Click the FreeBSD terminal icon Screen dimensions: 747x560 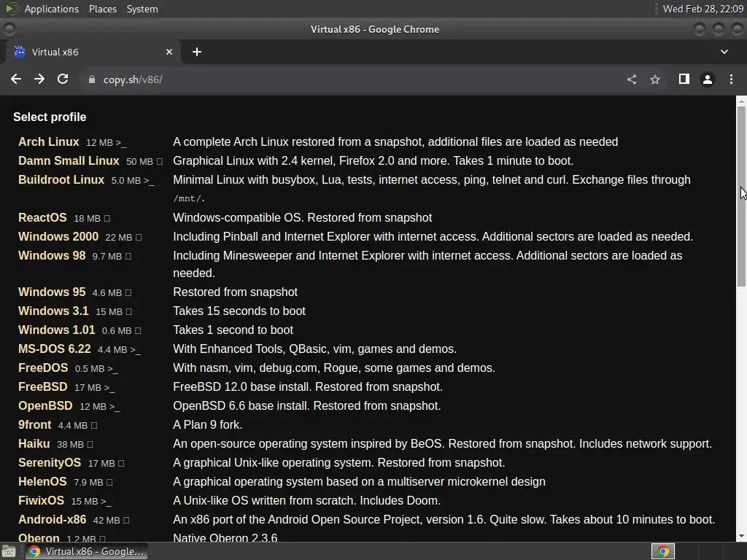[x=109, y=388]
